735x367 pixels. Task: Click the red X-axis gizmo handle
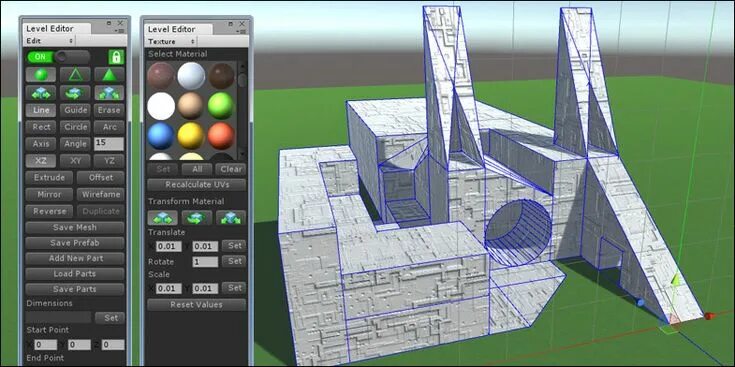click(x=709, y=316)
